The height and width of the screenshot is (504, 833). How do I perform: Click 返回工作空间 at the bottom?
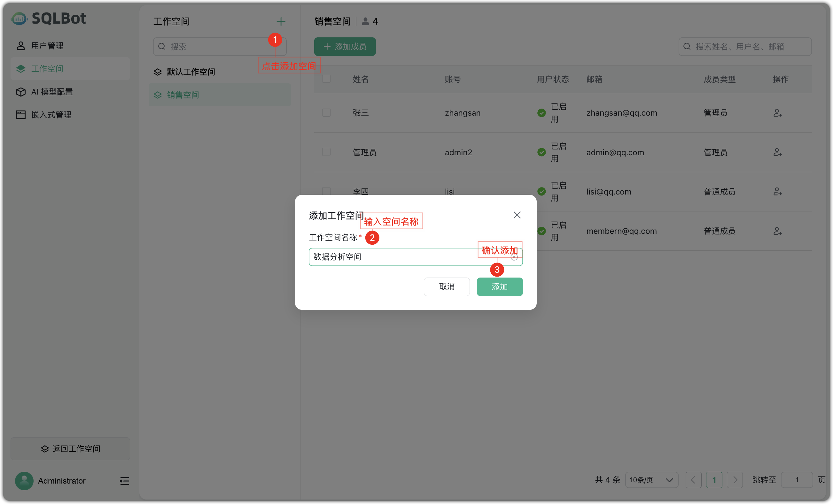tap(70, 449)
